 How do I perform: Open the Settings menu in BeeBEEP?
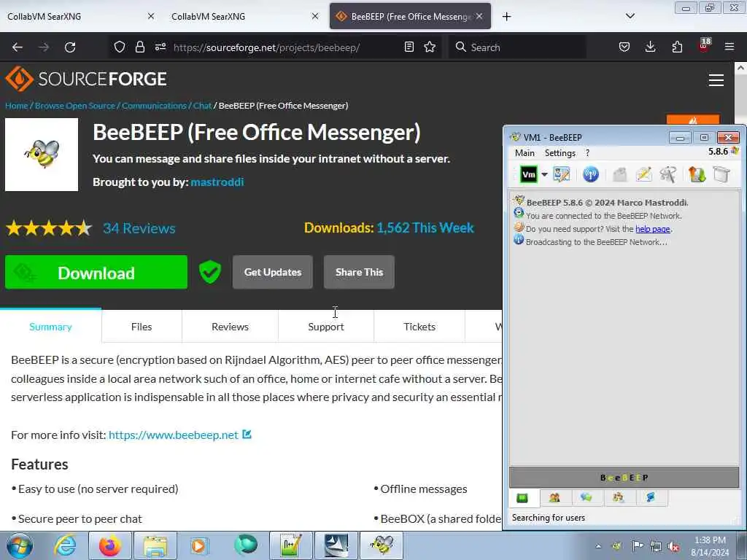tap(560, 153)
